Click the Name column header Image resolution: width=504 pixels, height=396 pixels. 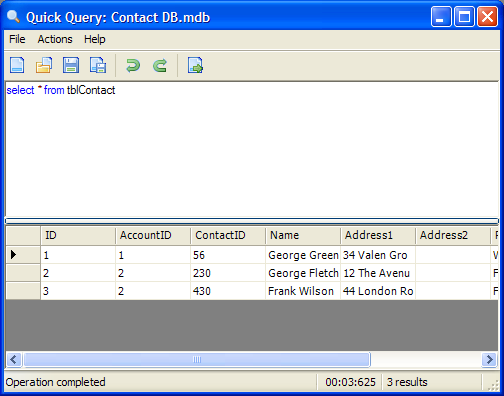coord(303,235)
